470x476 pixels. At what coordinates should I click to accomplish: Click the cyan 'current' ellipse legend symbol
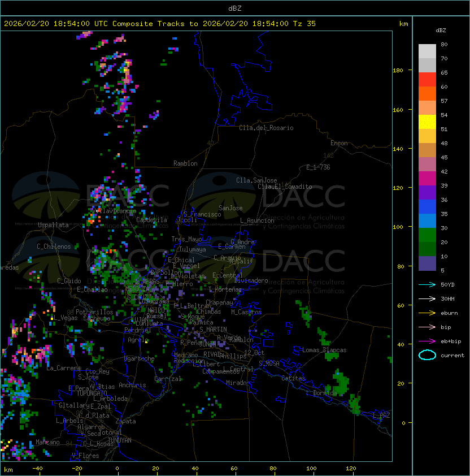click(x=427, y=355)
